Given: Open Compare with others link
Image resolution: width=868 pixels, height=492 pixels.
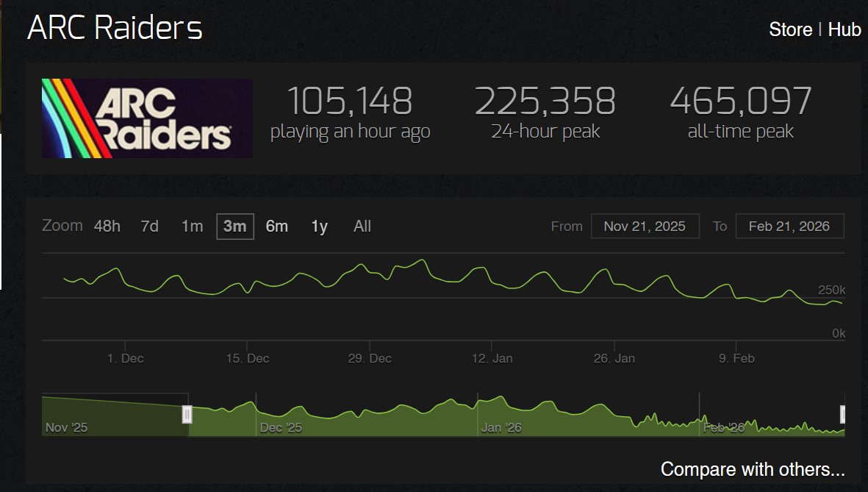Looking at the screenshot, I should click(x=753, y=469).
